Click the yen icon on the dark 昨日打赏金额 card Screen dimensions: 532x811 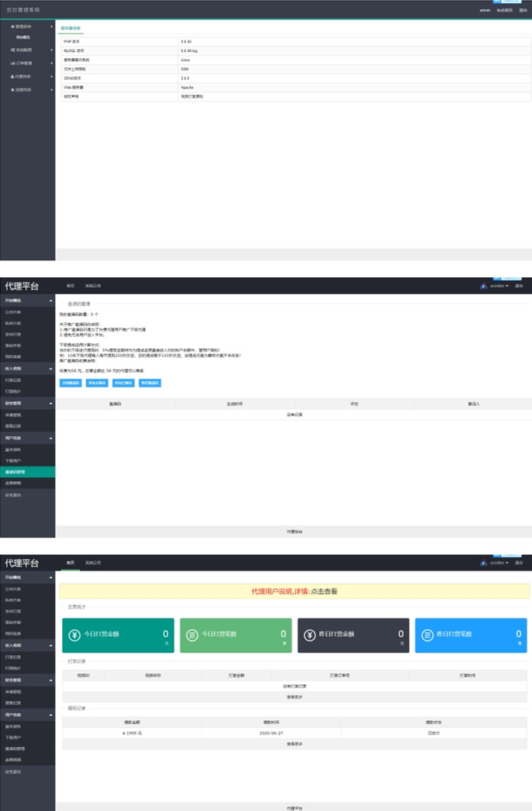(x=310, y=635)
